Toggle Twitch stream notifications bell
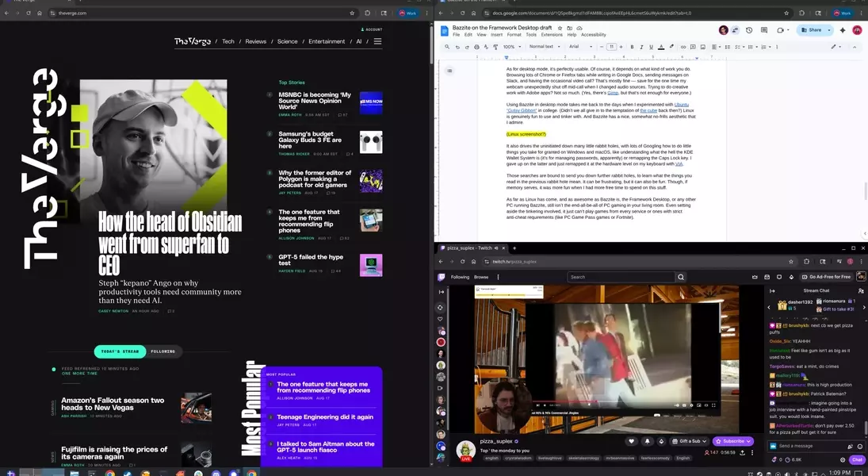 coord(647,441)
